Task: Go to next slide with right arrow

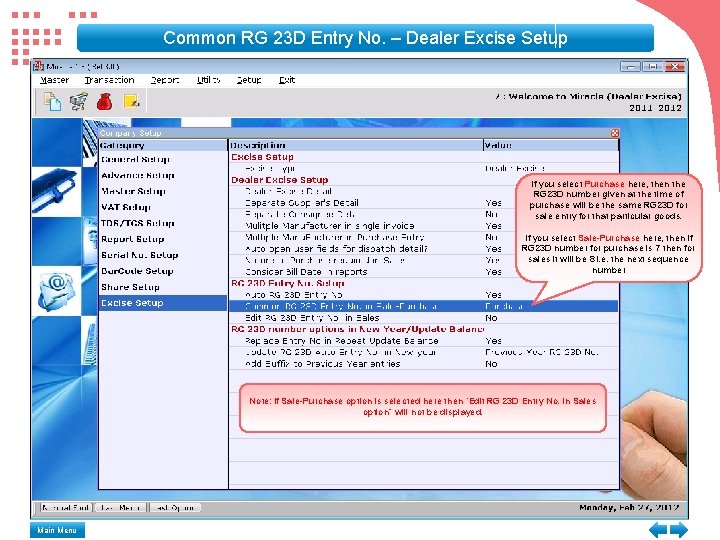Action: click(679, 529)
